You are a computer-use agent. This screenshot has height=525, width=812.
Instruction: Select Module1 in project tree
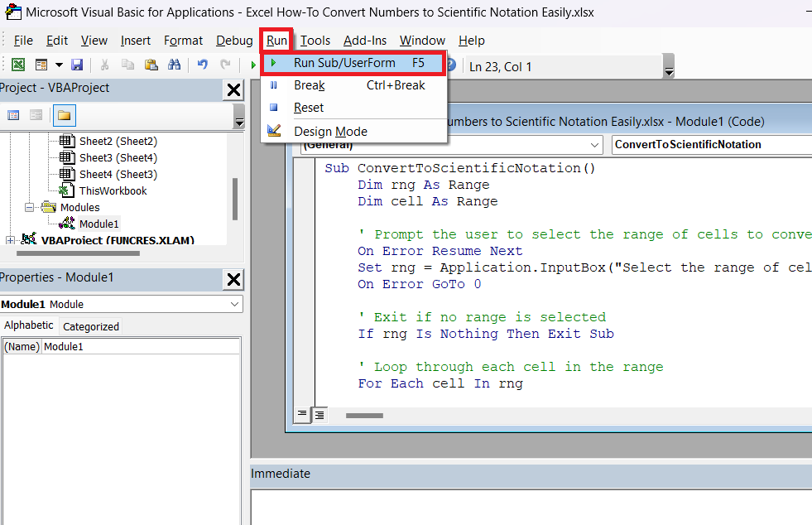click(x=98, y=224)
